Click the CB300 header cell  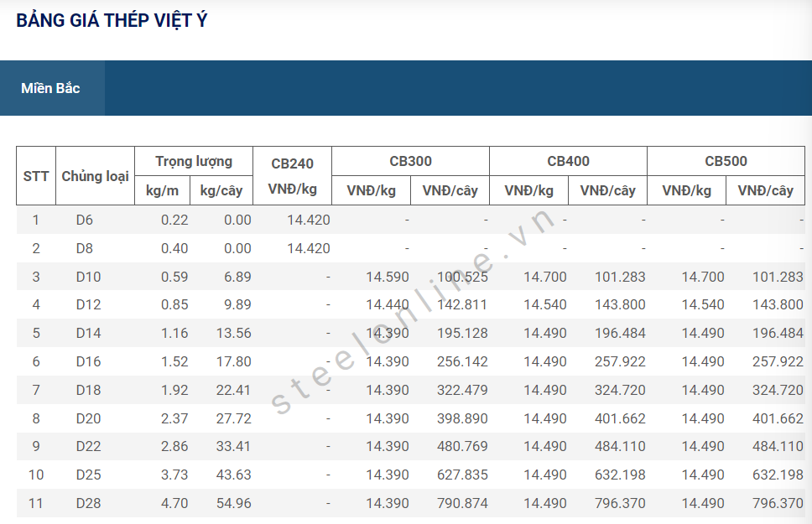click(x=411, y=162)
